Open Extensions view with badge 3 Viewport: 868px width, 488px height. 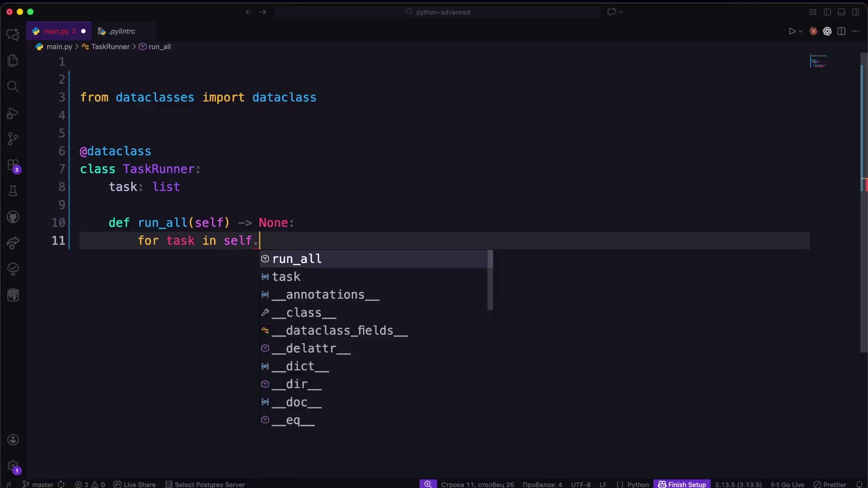point(13,165)
